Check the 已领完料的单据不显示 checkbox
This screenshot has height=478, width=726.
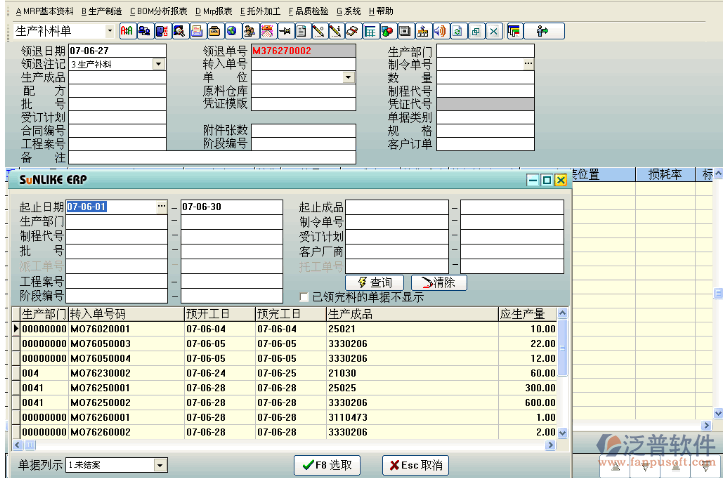pos(305,297)
